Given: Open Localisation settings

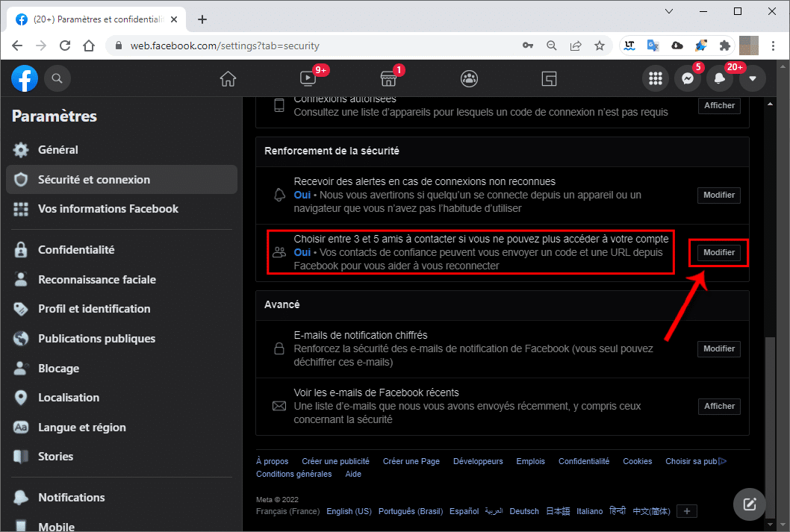Looking at the screenshot, I should coord(122,398).
